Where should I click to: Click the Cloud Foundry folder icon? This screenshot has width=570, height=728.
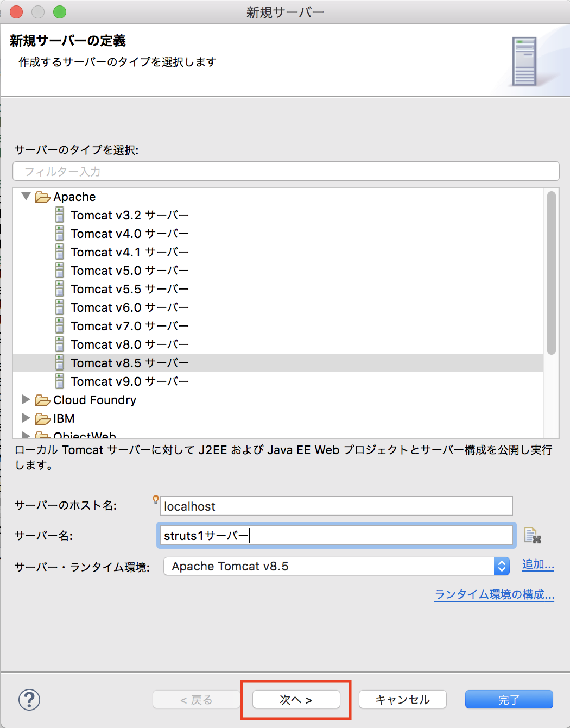42,400
